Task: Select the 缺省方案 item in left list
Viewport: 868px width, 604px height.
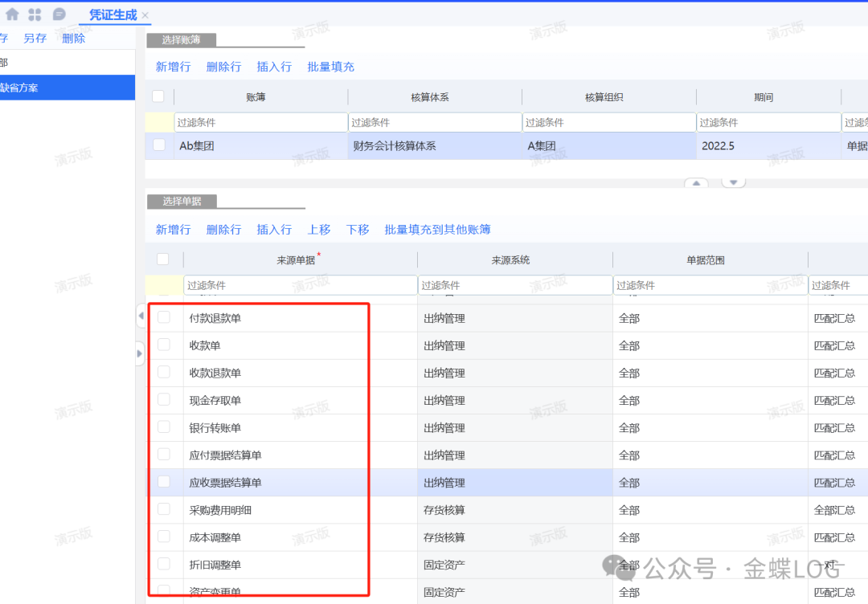Action: (x=19, y=88)
